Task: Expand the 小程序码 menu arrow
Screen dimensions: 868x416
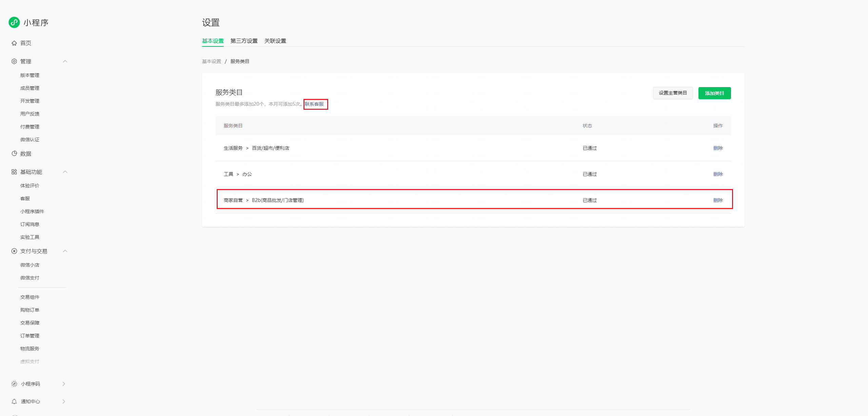Action: coord(64,384)
